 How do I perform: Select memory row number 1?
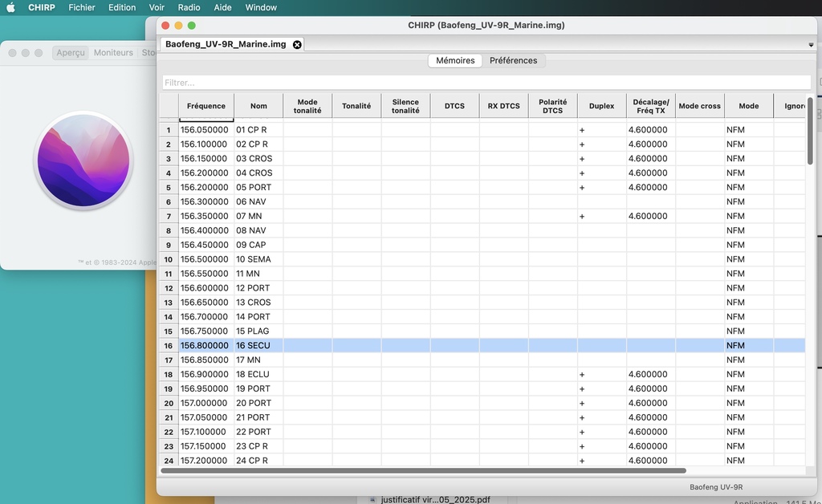coord(169,130)
